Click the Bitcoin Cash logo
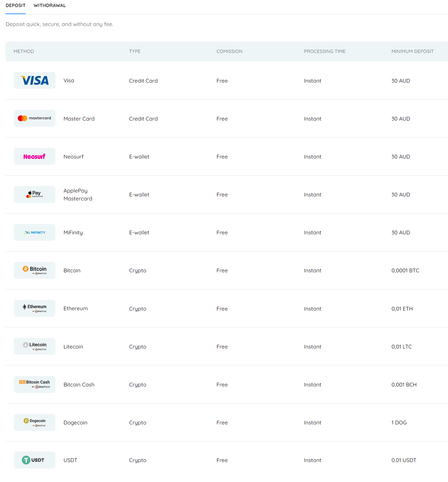Image resolution: width=448 pixels, height=482 pixels. coord(35,384)
